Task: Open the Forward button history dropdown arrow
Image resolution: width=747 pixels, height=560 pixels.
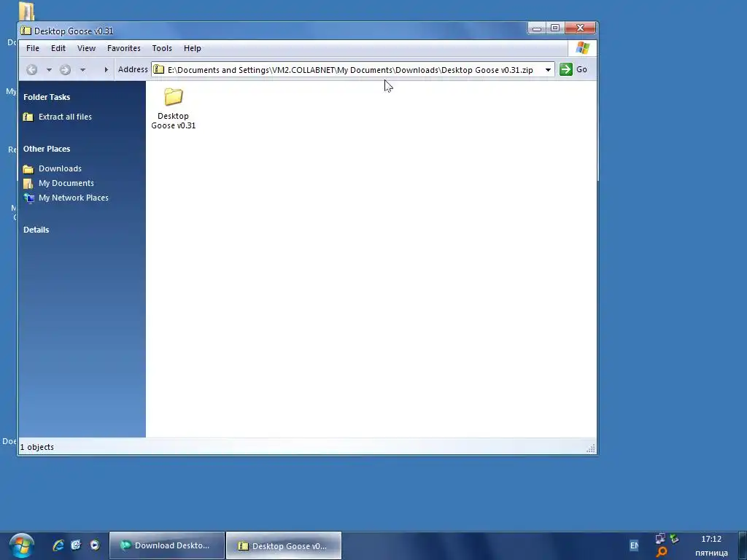Action: tap(82, 70)
